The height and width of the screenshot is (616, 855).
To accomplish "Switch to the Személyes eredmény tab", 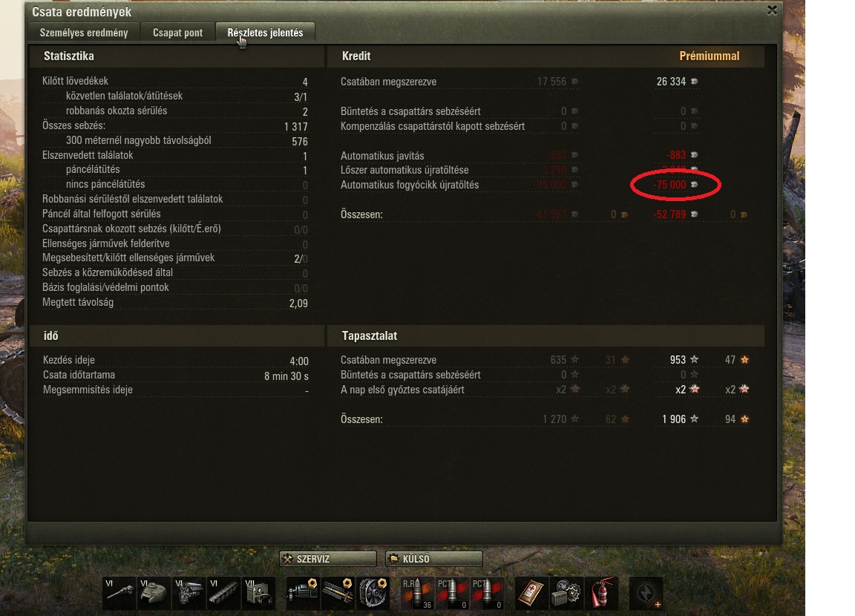I will point(83,33).
